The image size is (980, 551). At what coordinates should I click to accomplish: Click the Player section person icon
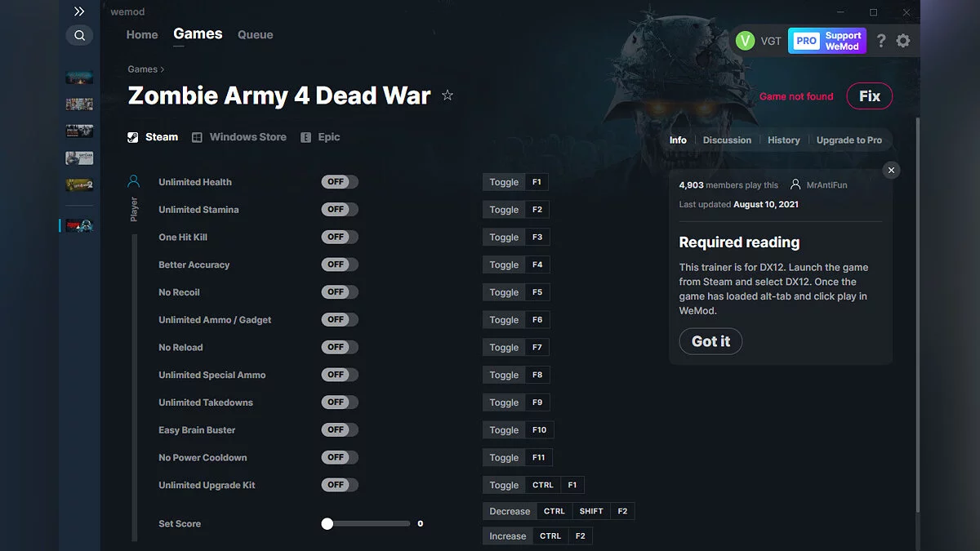(134, 181)
